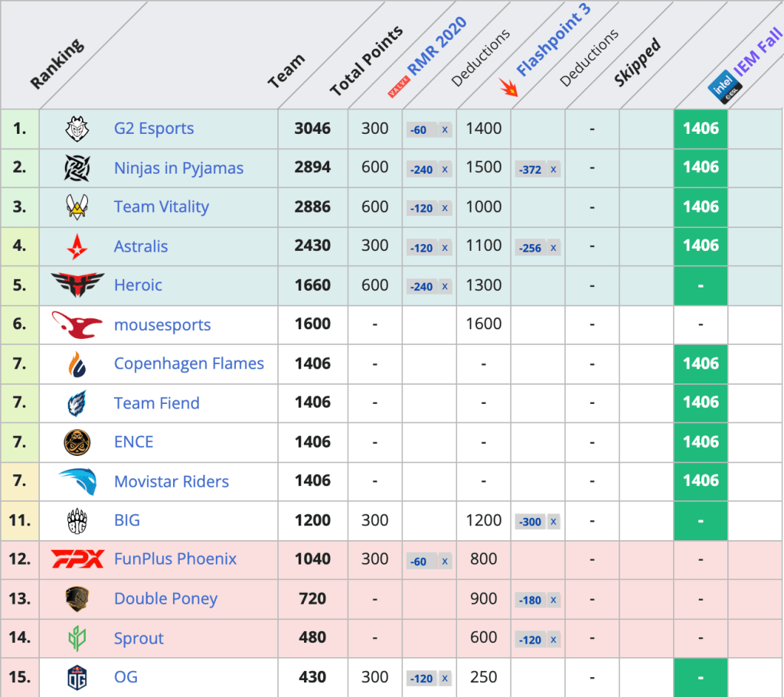The height and width of the screenshot is (697, 784).
Task: Click the Heroic team logo
Action: click(77, 285)
